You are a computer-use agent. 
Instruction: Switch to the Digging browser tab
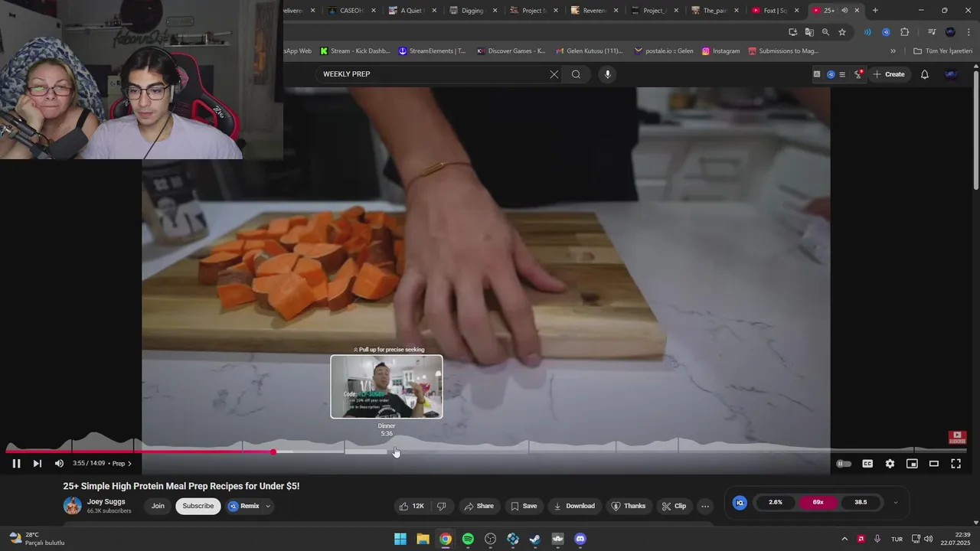(473, 11)
